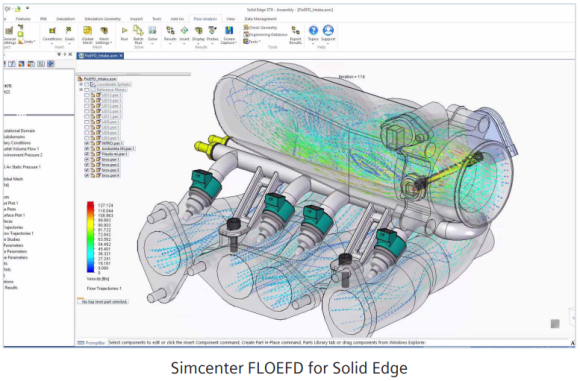Image resolution: width=580 pixels, height=381 pixels.
Task: Select the Flow Analysis tab
Action: 205,19
